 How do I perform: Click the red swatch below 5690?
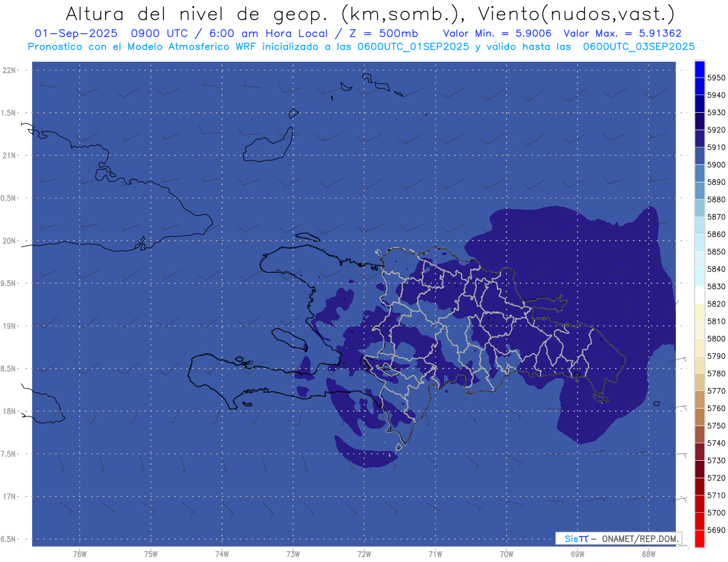coord(699,538)
